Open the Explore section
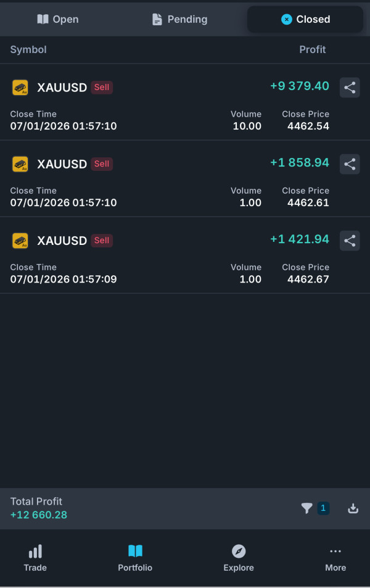Viewport: 370px width, 588px height. (x=239, y=558)
